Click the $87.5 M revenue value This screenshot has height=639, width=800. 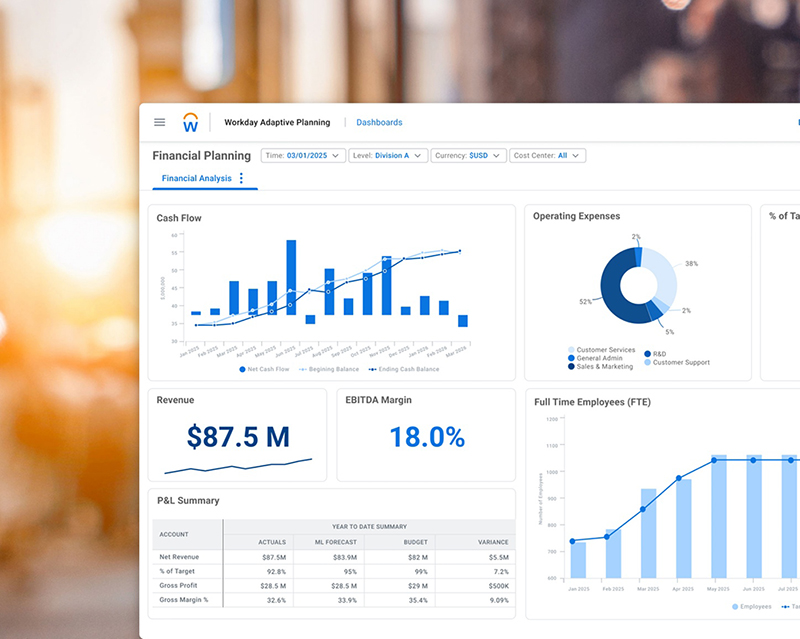pos(238,437)
